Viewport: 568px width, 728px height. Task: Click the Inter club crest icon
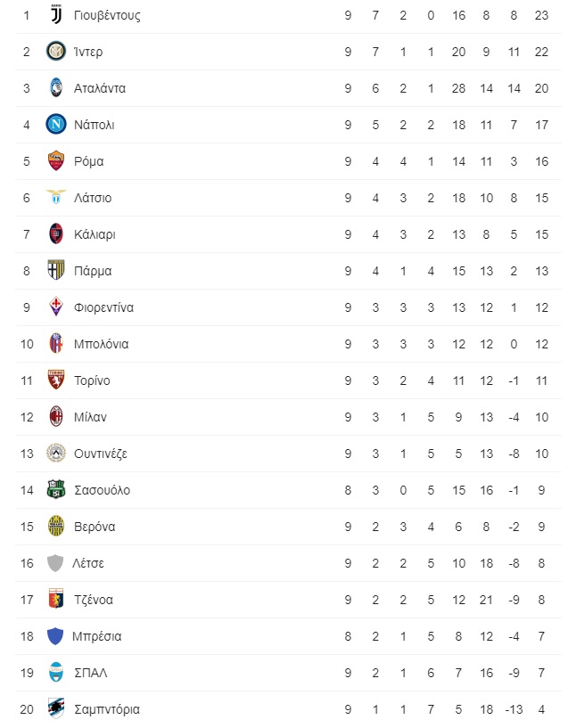56,52
